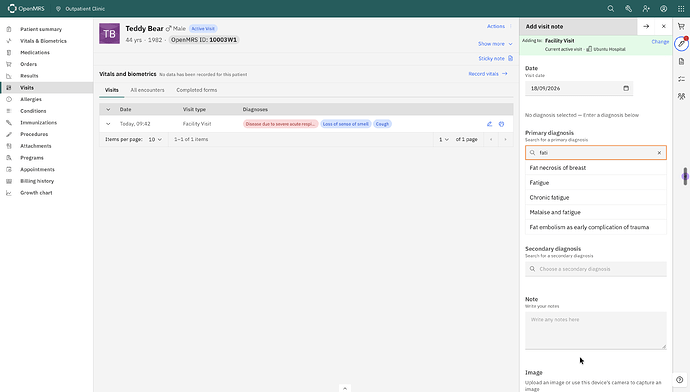Open the clinical forms document icon
Image resolution: width=690 pixels, height=392 pixels.
[x=681, y=62]
